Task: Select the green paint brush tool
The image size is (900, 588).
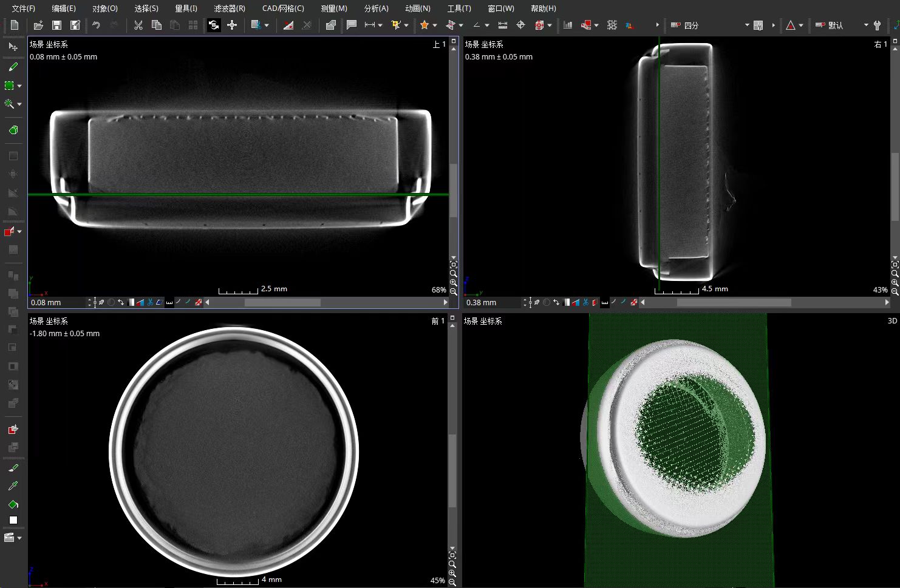Action: coord(13,468)
